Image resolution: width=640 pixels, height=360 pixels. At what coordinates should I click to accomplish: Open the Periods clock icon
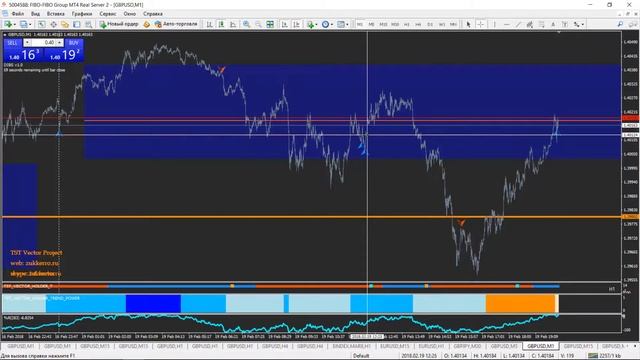click(x=325, y=24)
